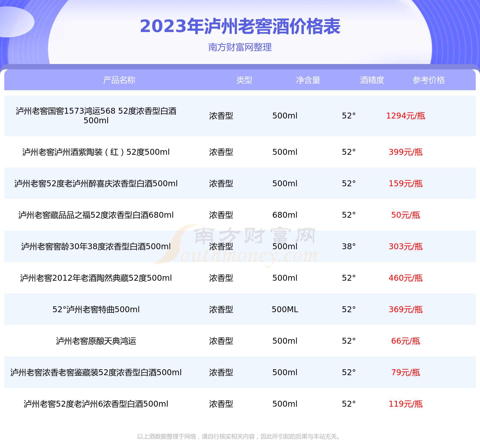The image size is (480, 448).
Task: Select product 泸州老窖2012年老酒陶然典藏52度500ml
Action: coord(96,278)
